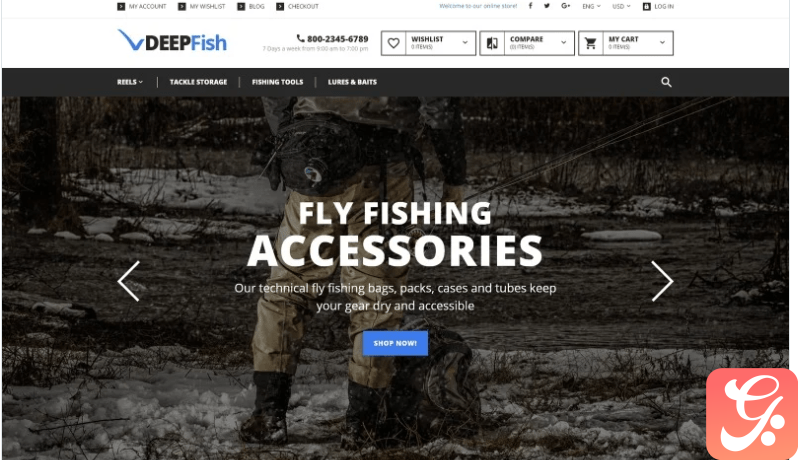Click the wishlist heart icon
This screenshot has height=460, width=798.
pos(393,43)
